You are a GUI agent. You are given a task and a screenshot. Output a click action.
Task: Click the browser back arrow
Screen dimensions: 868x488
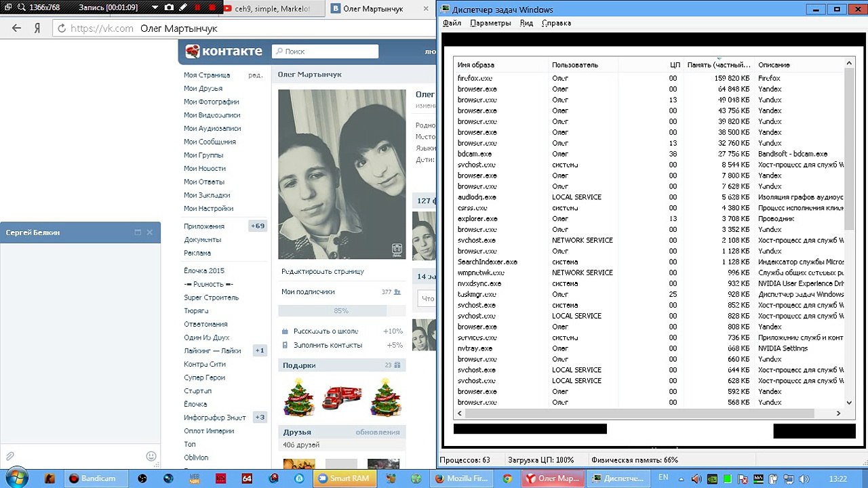[17, 28]
